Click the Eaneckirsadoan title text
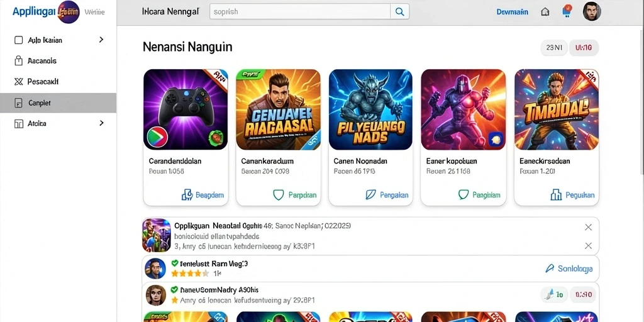The image size is (644, 322). click(545, 161)
